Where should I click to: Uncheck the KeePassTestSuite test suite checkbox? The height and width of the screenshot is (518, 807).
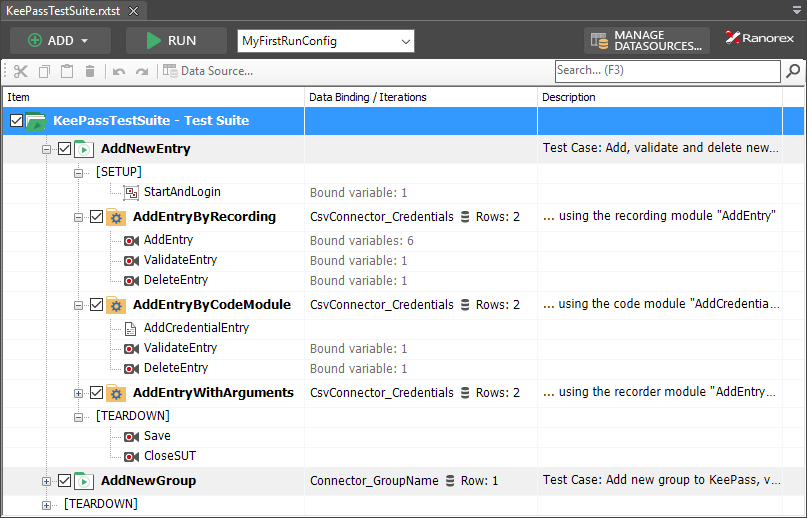tap(16, 120)
